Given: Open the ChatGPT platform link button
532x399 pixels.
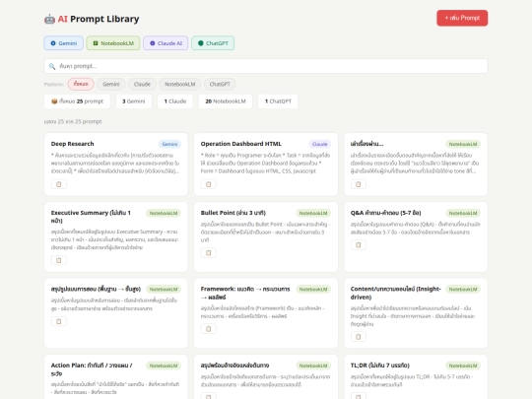Looking at the screenshot, I should (x=213, y=43).
